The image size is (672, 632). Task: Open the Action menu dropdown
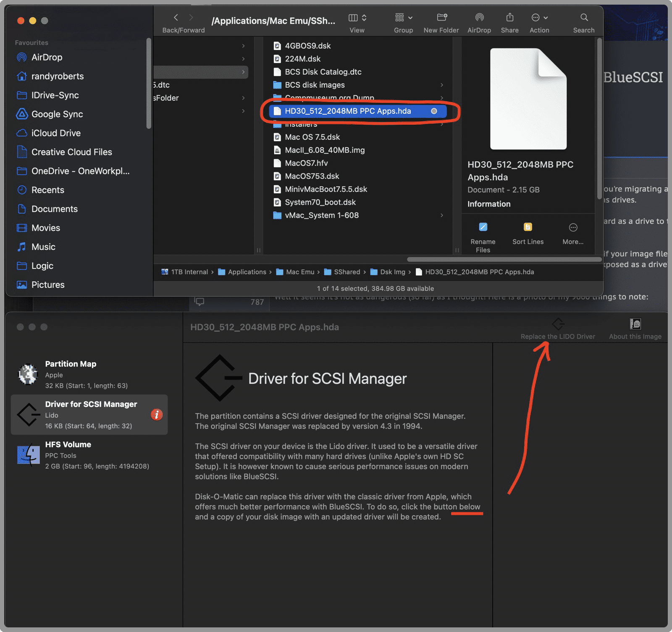pyautogui.click(x=539, y=18)
